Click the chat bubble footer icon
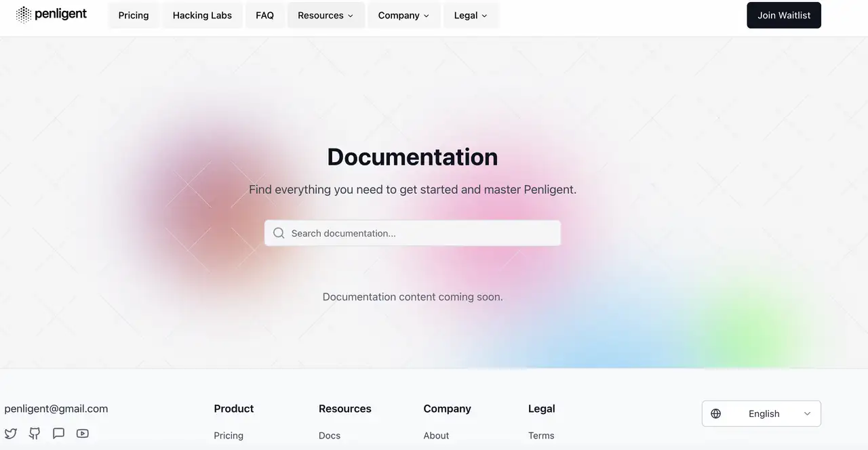The height and width of the screenshot is (450, 868). tap(59, 434)
